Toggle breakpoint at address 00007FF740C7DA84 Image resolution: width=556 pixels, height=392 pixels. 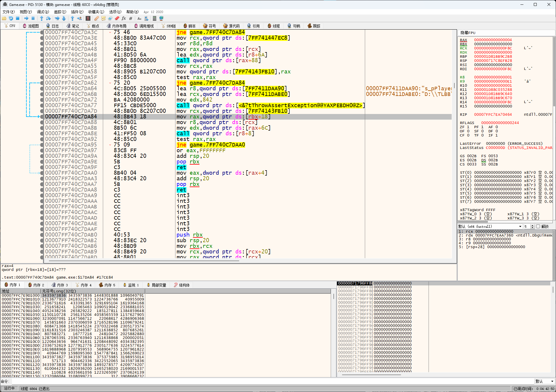click(42, 117)
